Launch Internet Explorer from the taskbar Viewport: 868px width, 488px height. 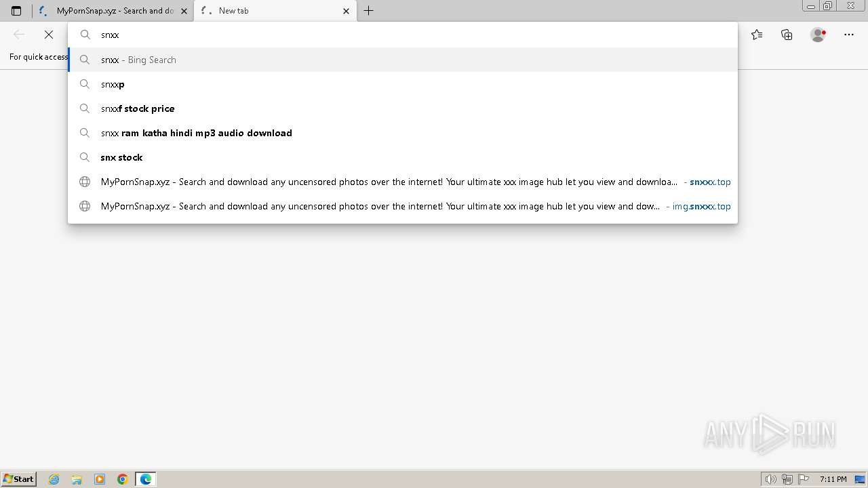[x=54, y=479]
